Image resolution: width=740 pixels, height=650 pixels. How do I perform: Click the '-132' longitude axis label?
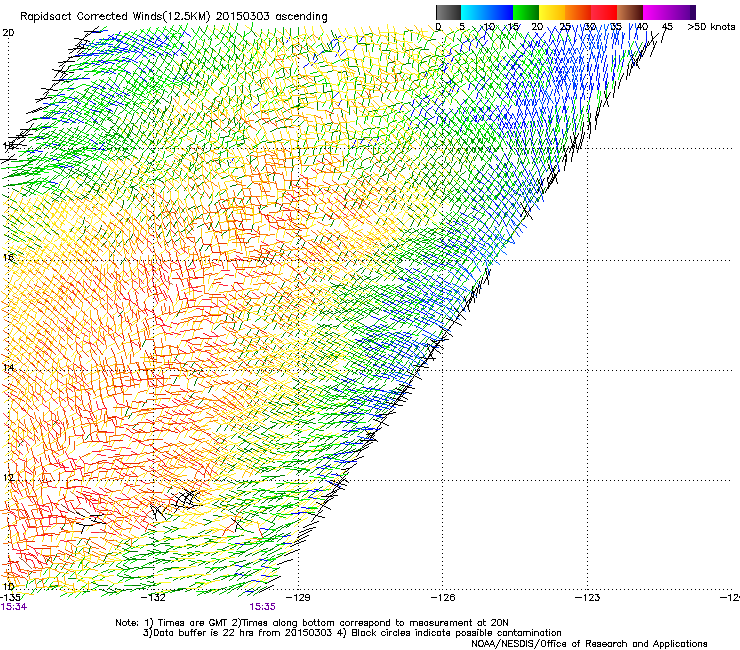(153, 598)
